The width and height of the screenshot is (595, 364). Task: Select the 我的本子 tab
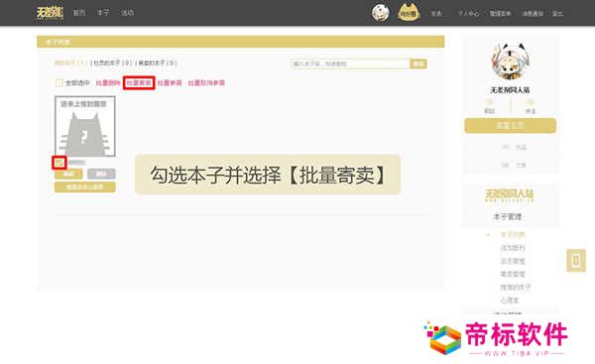pos(70,62)
